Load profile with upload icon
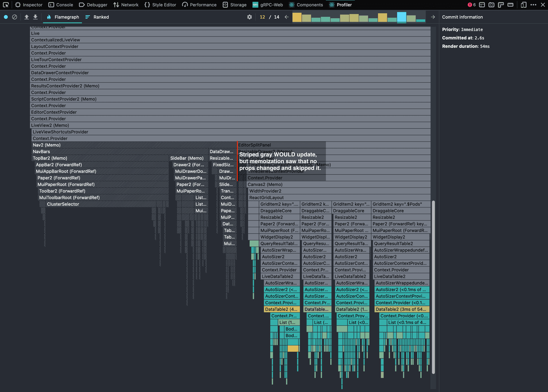This screenshot has height=392, width=548. tap(26, 17)
